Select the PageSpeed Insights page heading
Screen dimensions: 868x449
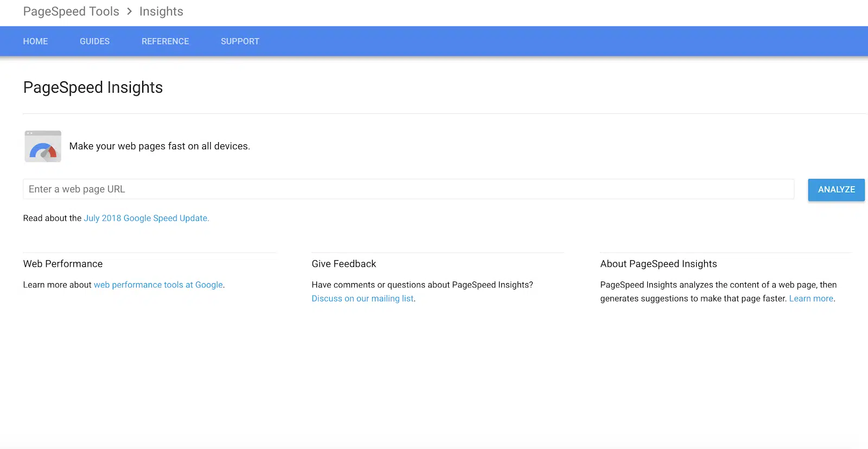tap(93, 87)
